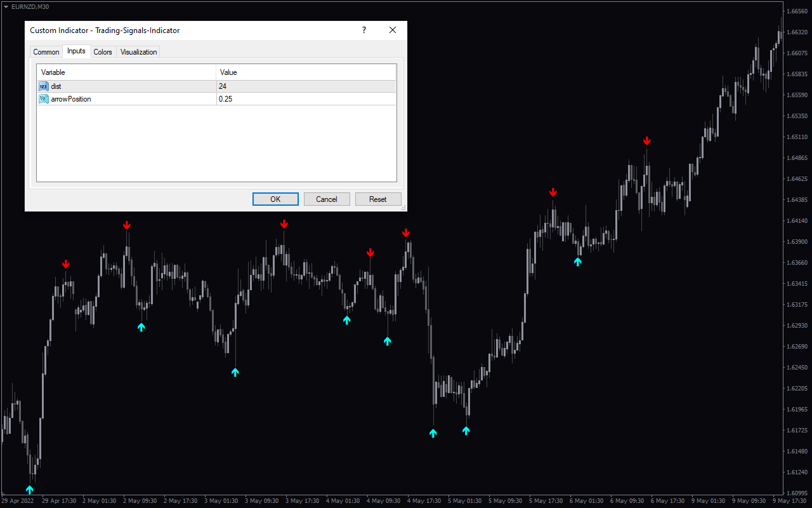Switch to the Common tab
This screenshot has height=508, width=812.
click(46, 52)
